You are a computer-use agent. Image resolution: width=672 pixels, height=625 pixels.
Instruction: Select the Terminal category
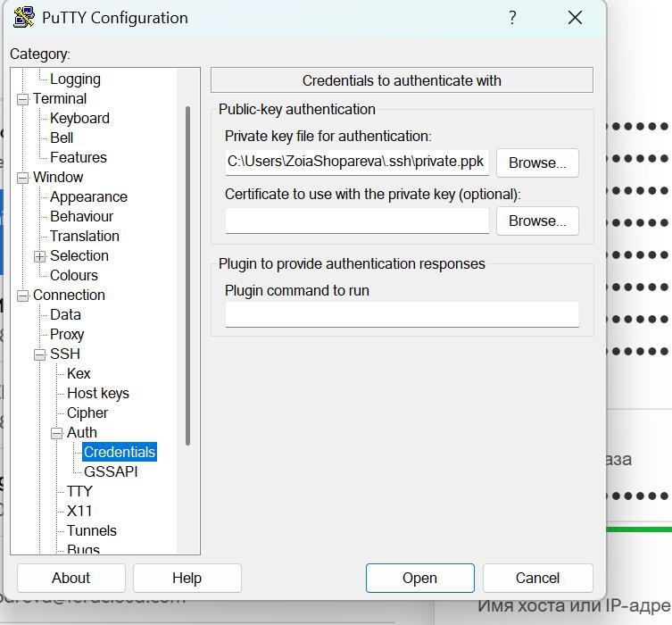point(60,98)
